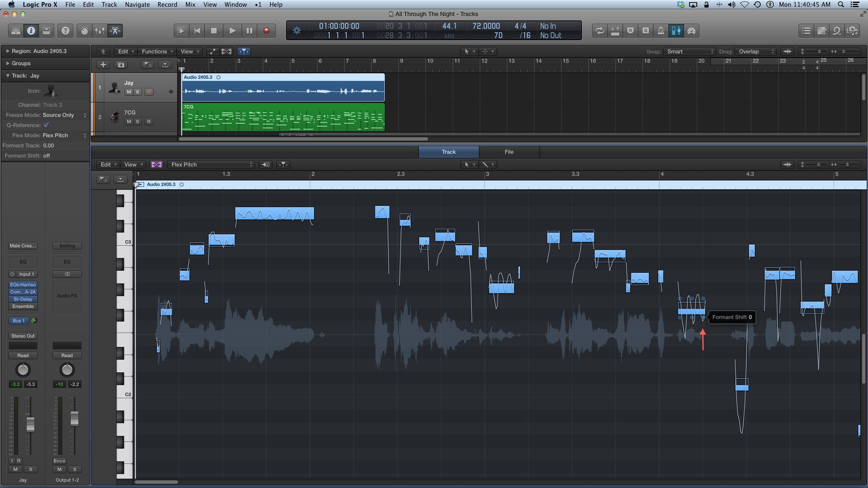Collapse the Track: Jay section

pos(8,75)
